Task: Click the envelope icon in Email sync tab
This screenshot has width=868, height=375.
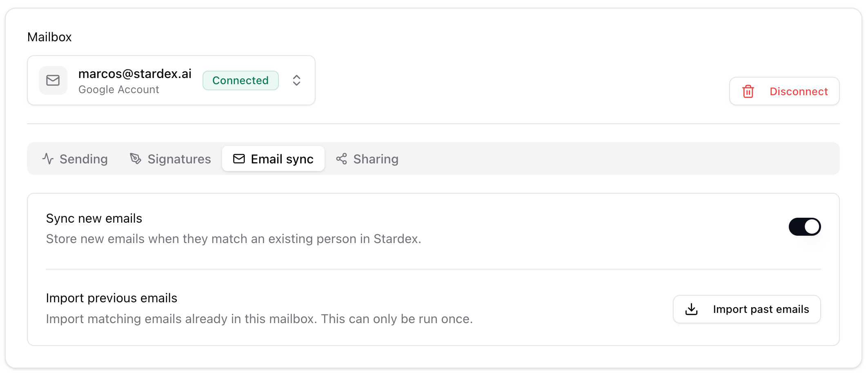Action: pos(239,159)
